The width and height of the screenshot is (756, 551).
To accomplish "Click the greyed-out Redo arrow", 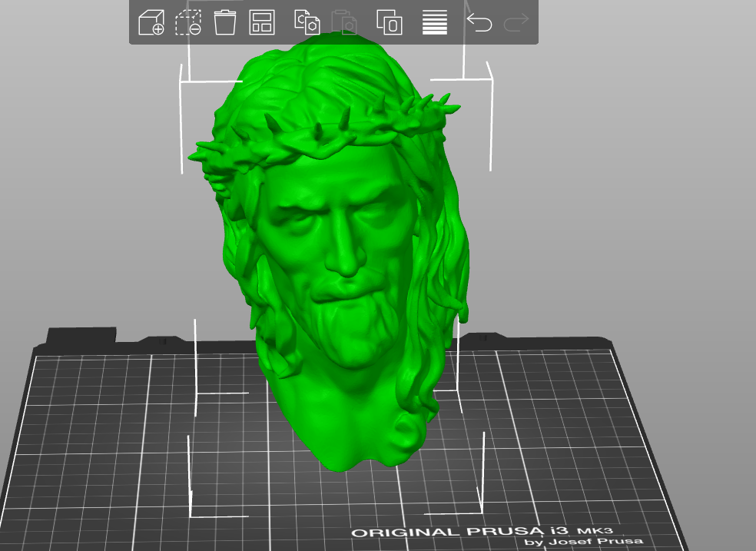I will (x=516, y=22).
